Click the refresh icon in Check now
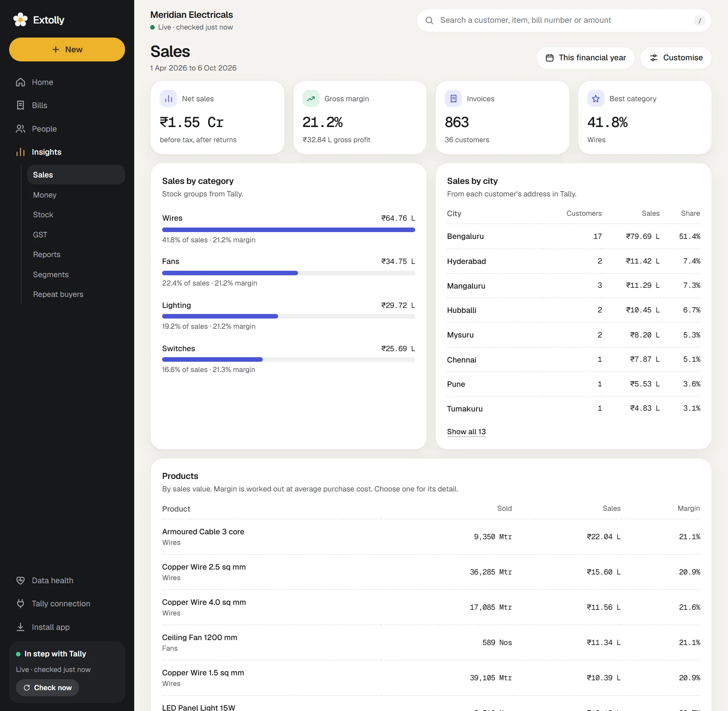The image size is (728, 711). [x=27, y=688]
